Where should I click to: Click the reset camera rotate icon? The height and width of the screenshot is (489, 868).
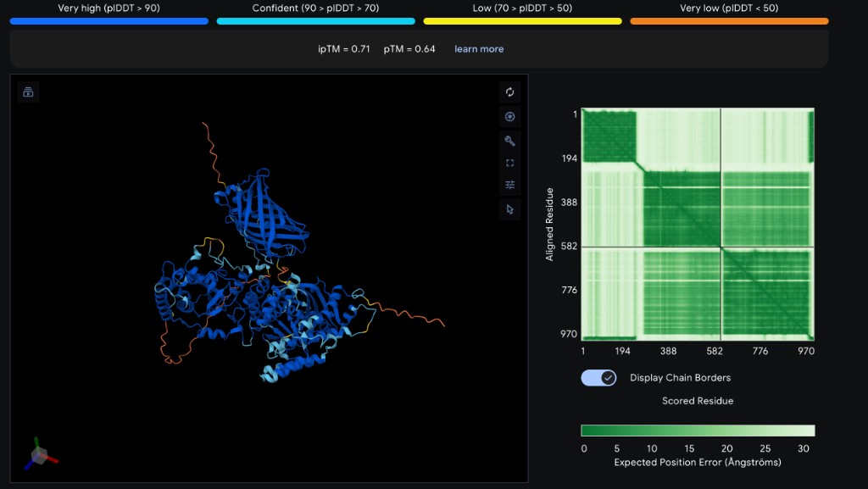pyautogui.click(x=509, y=92)
